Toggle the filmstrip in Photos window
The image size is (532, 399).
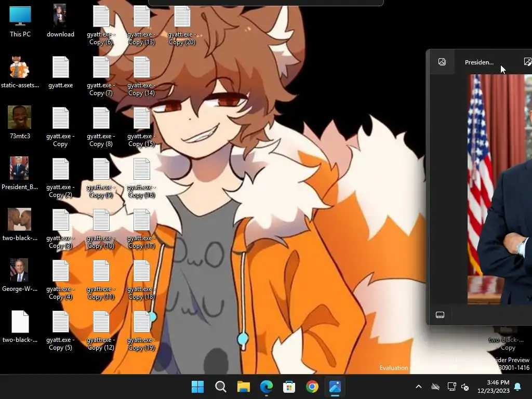440,315
